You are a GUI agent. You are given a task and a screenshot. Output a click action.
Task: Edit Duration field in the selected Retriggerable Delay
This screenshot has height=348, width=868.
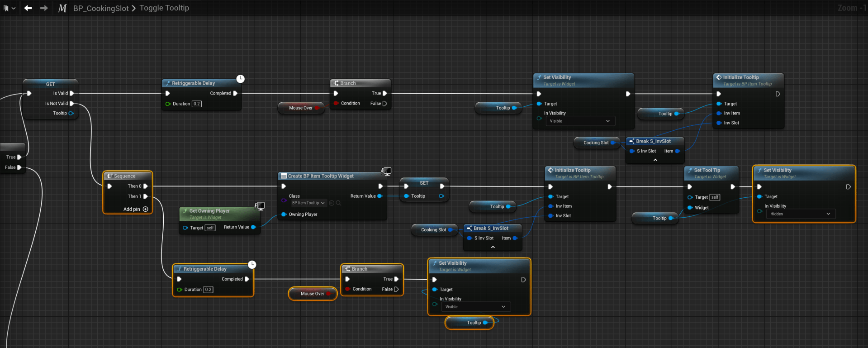208,290
